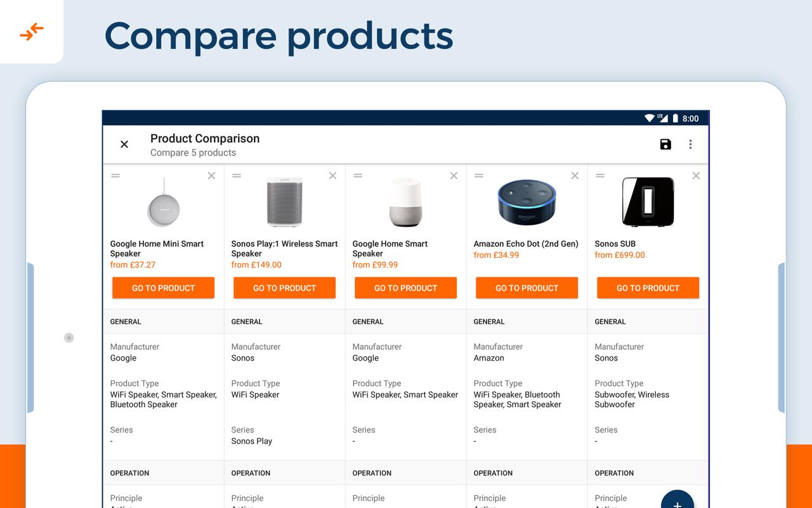Close the Product Comparison screen

point(124,144)
